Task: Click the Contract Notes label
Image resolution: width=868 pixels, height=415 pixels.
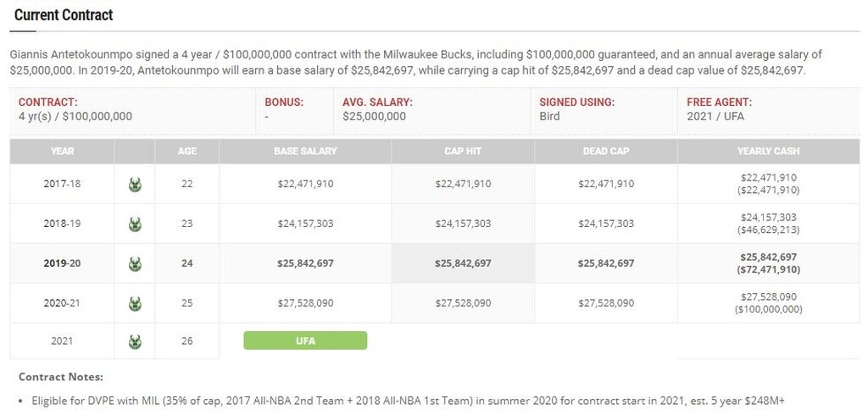Action: (61, 377)
